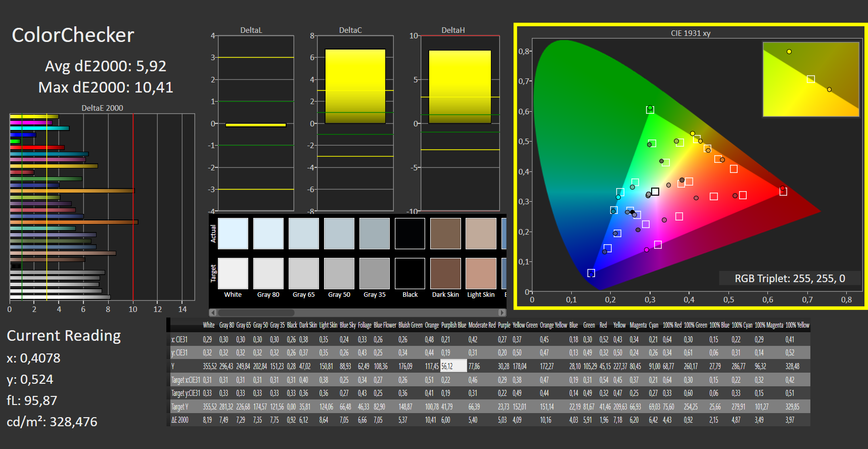
Task: Click the RGB Triplet: 255, 255, 0 label
Action: click(790, 279)
